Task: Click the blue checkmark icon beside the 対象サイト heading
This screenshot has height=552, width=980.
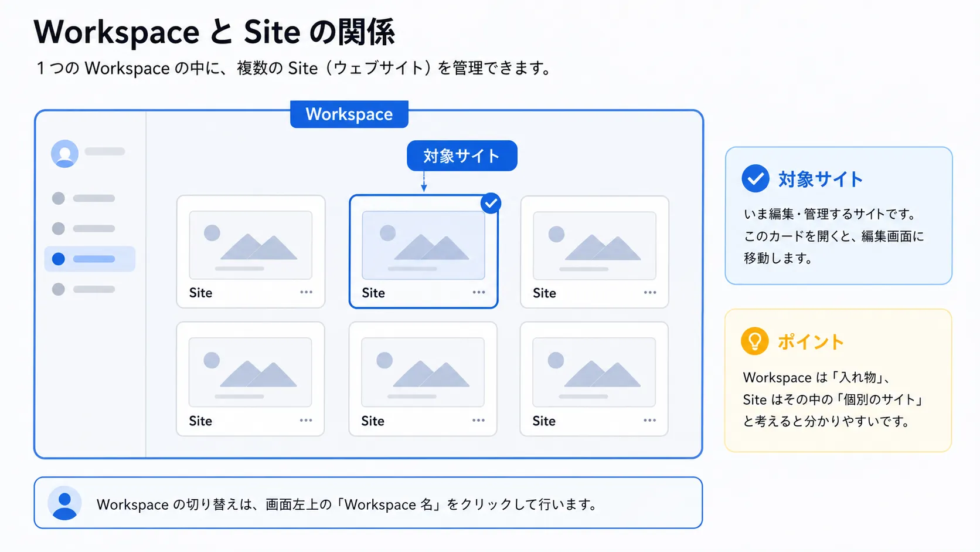Action: point(756,178)
